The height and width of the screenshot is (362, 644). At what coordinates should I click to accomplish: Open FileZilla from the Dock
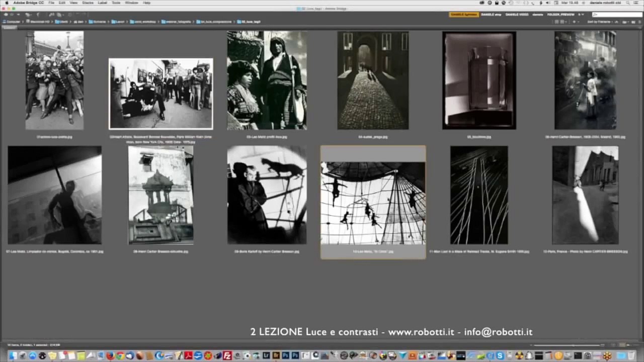(227, 356)
